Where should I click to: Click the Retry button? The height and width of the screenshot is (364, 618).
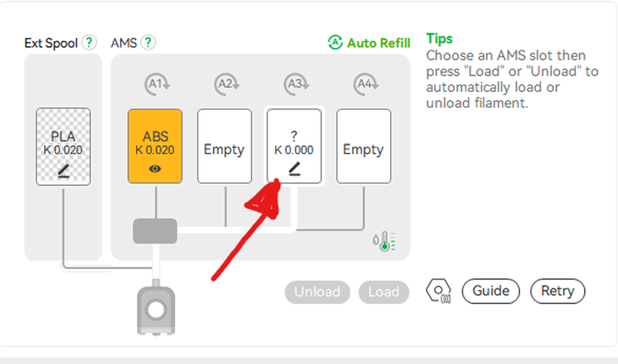coord(557,291)
